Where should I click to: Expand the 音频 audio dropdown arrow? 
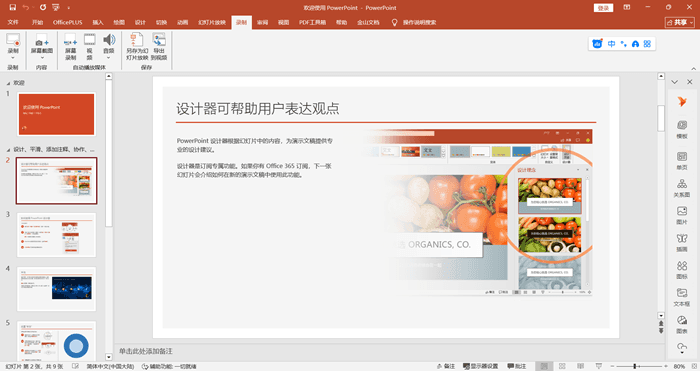[109, 58]
